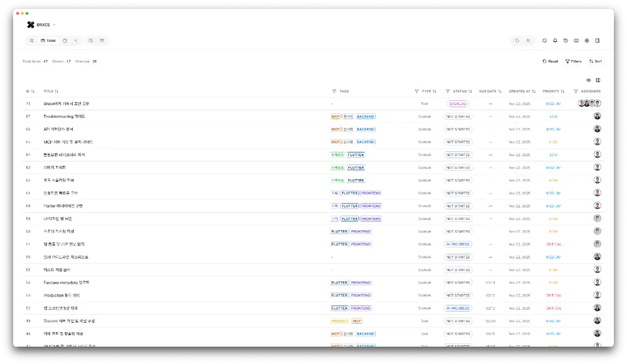
Task: Toggle the right side panel icon
Action: [x=597, y=40]
